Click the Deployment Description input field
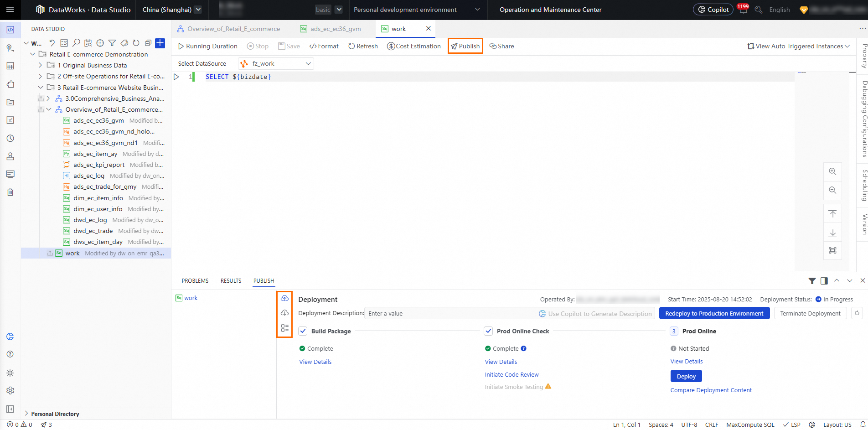This screenshot has width=868, height=430. pos(510,313)
